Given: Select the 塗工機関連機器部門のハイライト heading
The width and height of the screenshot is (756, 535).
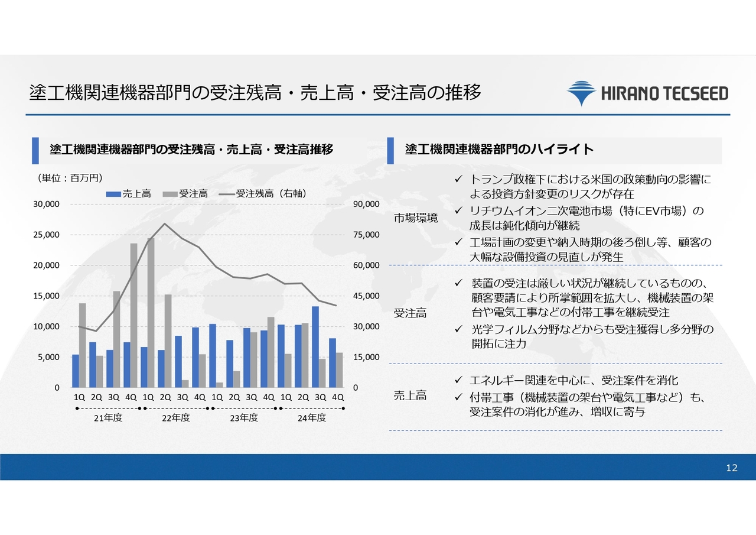Looking at the screenshot, I should 499,150.
